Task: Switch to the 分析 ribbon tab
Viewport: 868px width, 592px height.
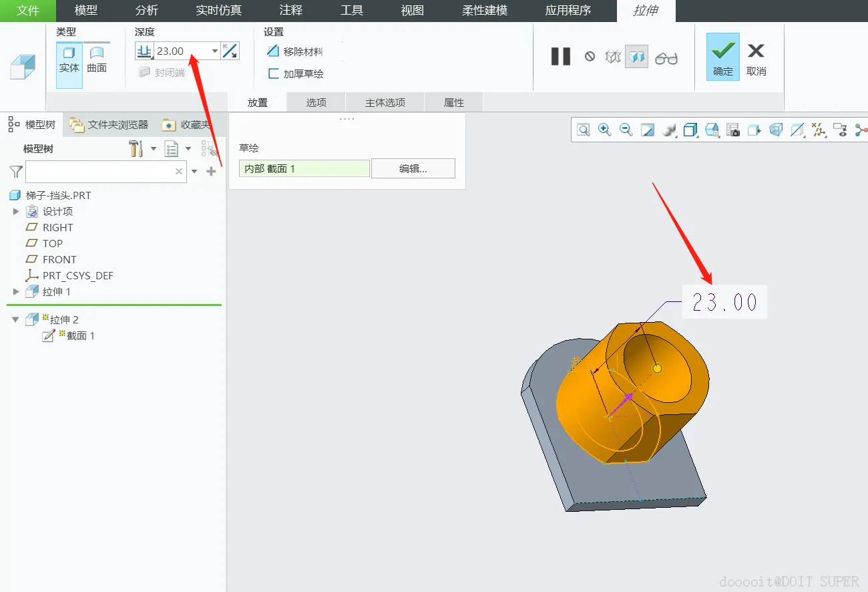Action: pos(146,11)
